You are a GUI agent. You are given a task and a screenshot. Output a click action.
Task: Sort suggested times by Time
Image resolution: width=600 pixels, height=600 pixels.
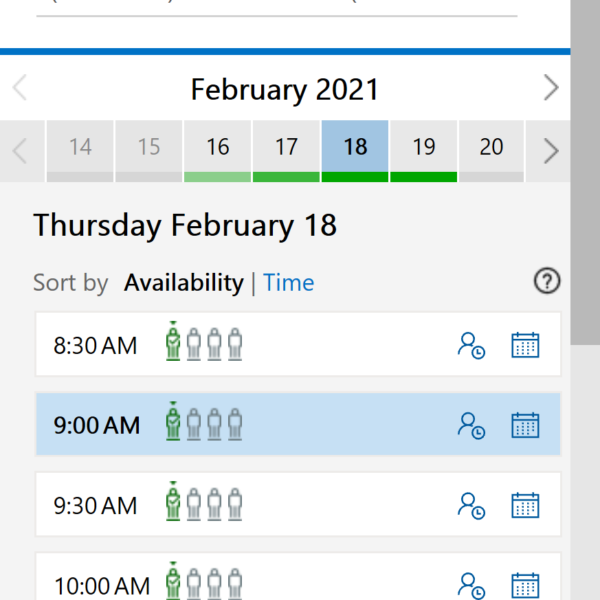[x=289, y=283]
